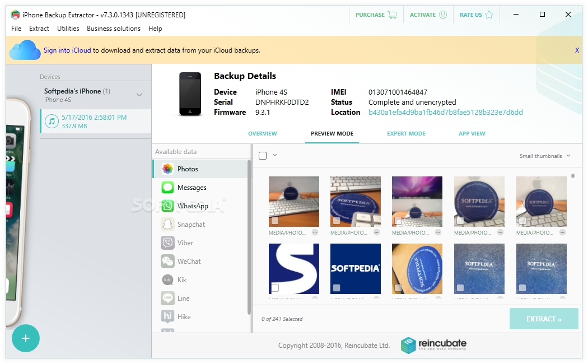Open options for fifth photo in top row
The height and width of the screenshot is (364, 588).
click(562, 232)
